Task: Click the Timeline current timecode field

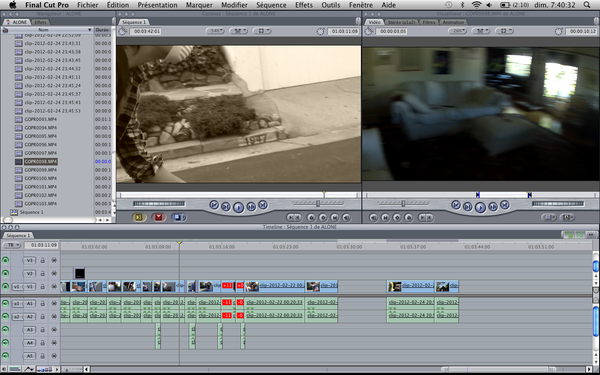Action: (x=42, y=245)
